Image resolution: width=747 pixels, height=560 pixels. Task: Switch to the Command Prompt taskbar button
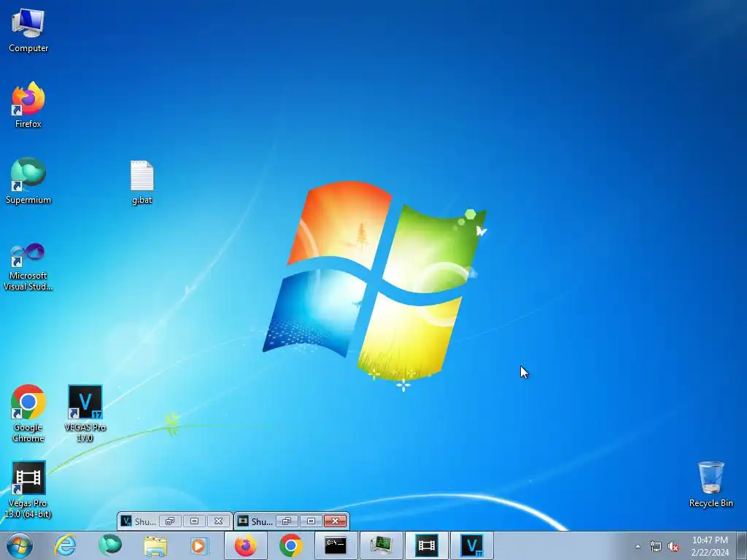[x=336, y=545]
